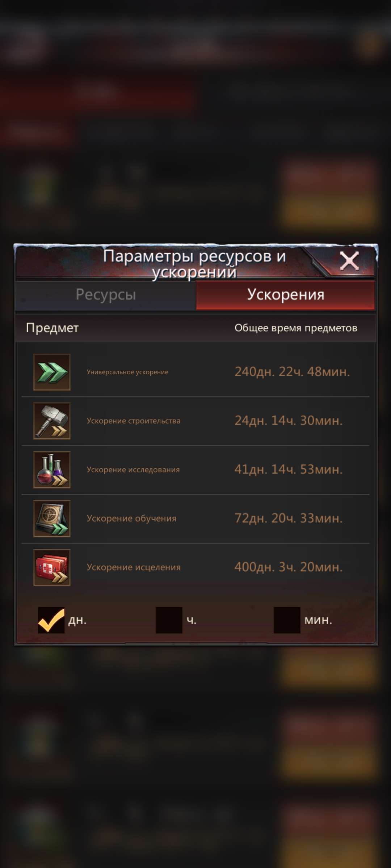This screenshot has width=391, height=868.
Task: Click the 400дн. 3ч. 20мин. healing time
Action: (289, 567)
